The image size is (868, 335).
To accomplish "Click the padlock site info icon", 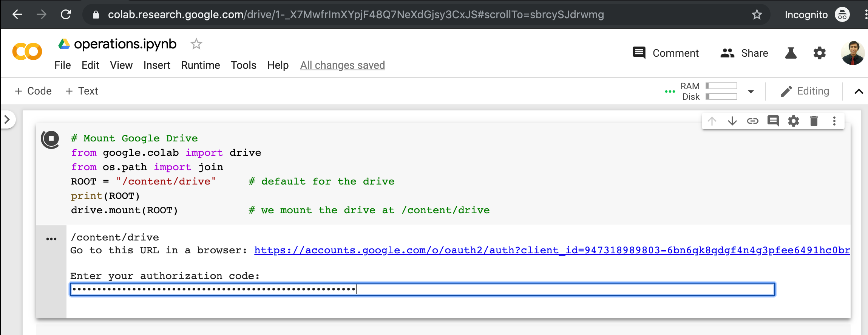I will 96,15.
